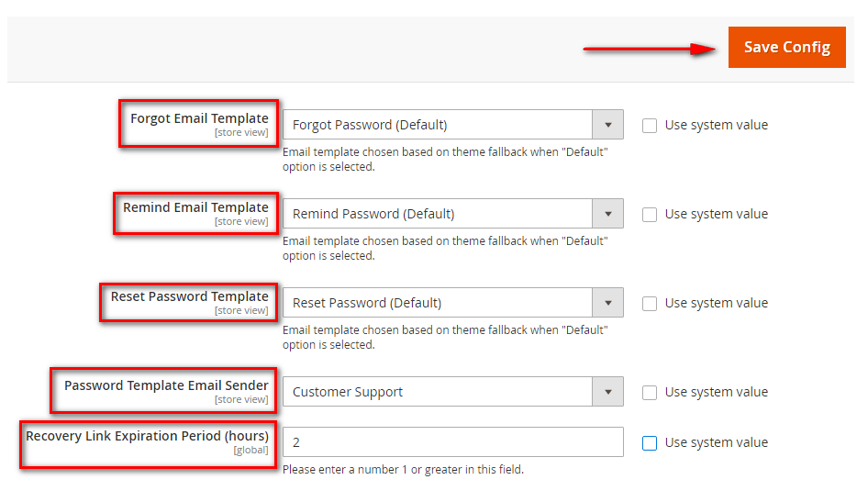Click the Recovery Link Expiration Period (hours) label
868x502 pixels.
(x=147, y=436)
